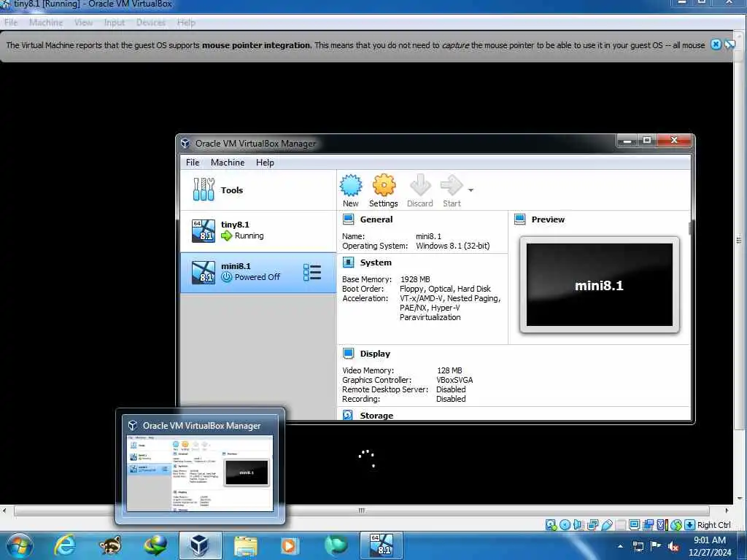Viewport: 747px width, 560px height.
Task: Open the Windows Start orb
Action: (20, 545)
